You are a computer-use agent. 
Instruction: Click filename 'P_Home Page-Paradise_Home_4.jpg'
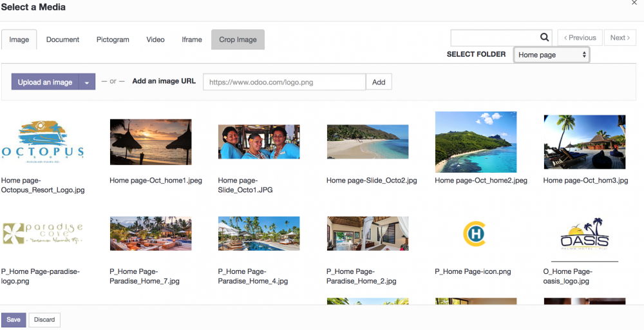253,277
